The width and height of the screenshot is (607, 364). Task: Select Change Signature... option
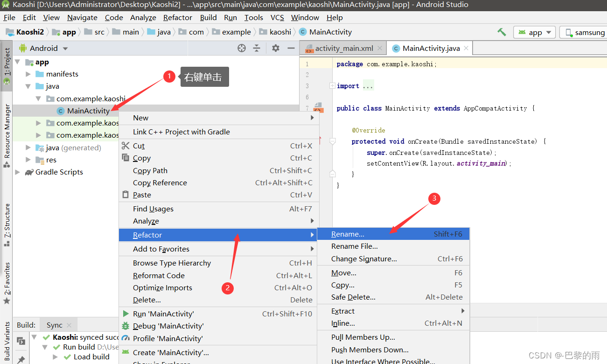pyautogui.click(x=393, y=259)
